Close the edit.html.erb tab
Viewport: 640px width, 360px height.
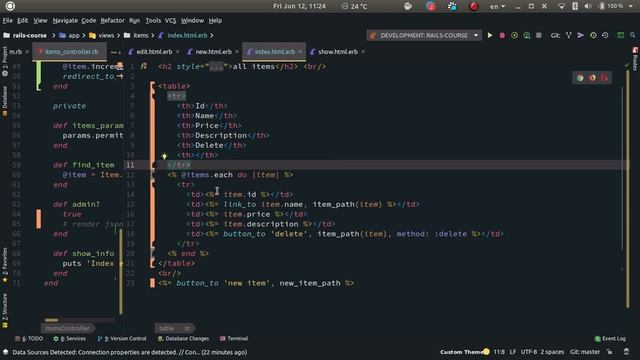(178, 52)
